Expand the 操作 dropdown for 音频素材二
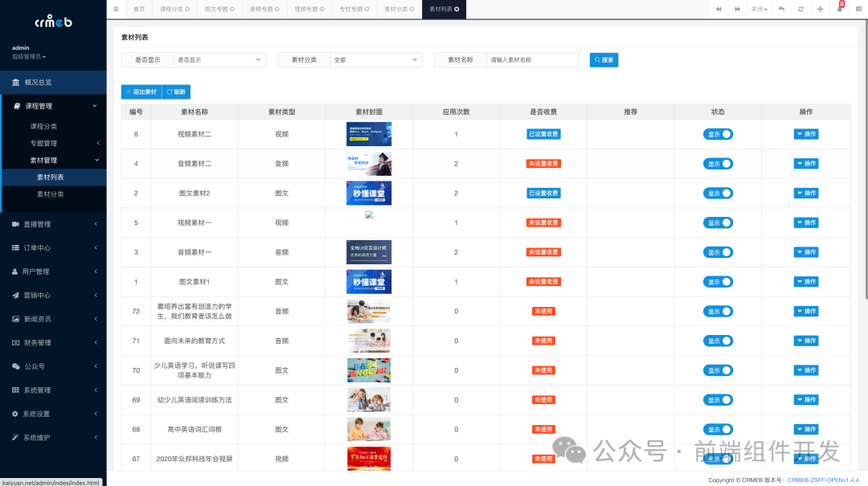This screenshot has height=486, width=868. click(x=806, y=163)
